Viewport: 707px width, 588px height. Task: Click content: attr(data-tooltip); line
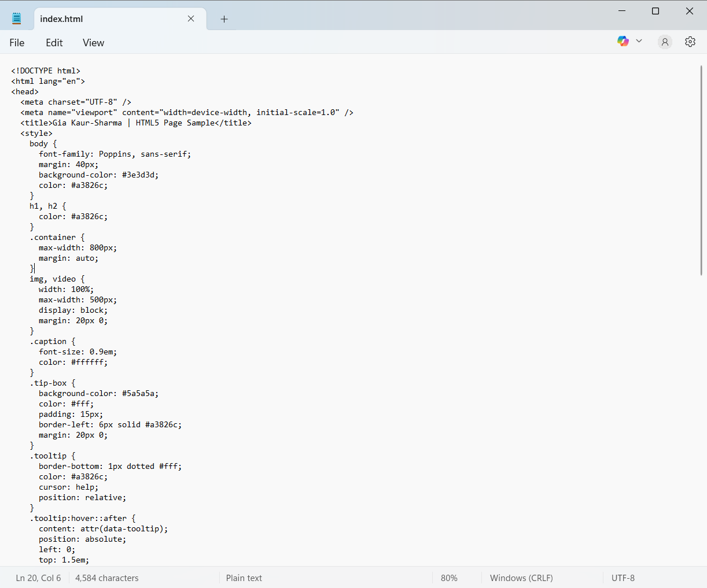coord(103,528)
